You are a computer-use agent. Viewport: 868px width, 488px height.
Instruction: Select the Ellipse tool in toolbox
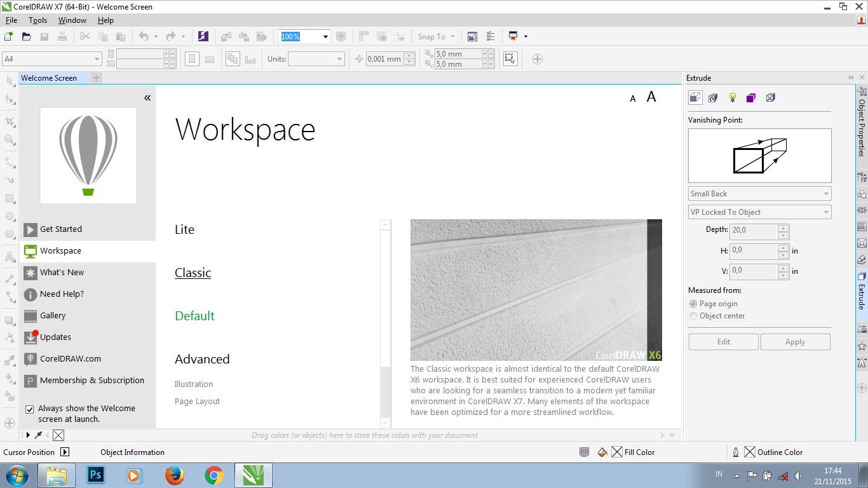pyautogui.click(x=10, y=216)
